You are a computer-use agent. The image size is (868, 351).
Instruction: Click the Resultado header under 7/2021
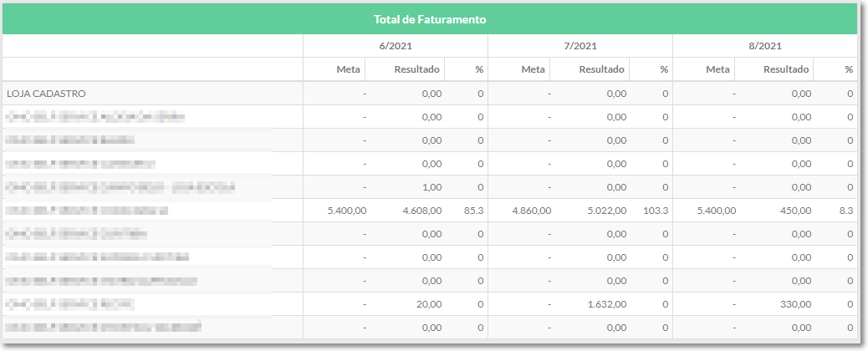point(601,69)
